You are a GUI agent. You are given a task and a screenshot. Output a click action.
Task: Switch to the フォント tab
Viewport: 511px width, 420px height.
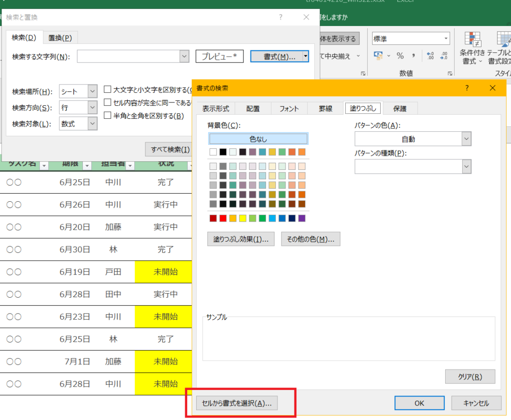tap(289, 109)
